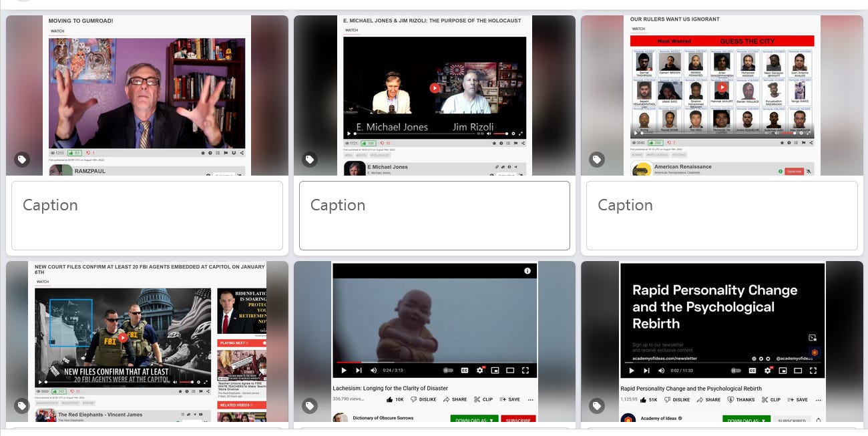Click WATCH tab in E. Michael Jones image
This screenshot has width=868, height=436.
click(x=352, y=30)
